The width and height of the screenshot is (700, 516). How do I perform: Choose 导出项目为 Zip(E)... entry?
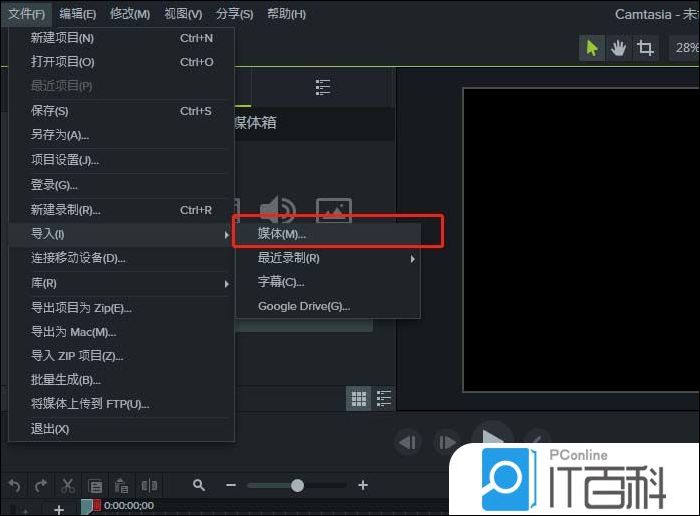tap(121, 308)
